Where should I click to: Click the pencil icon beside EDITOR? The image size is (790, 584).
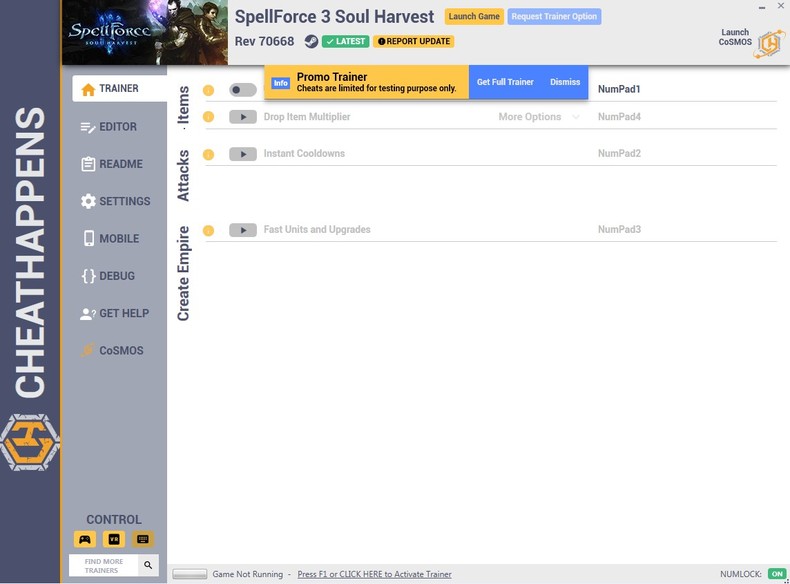click(x=88, y=127)
